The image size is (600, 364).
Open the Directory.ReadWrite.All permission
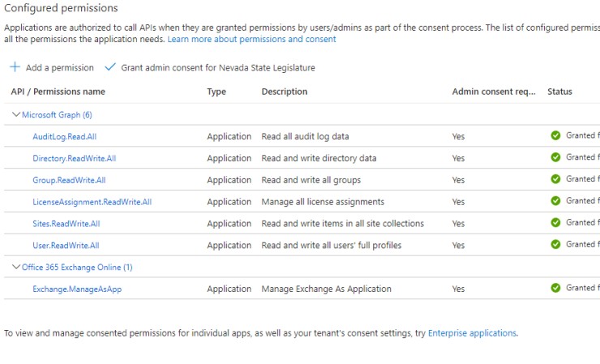pyautogui.click(x=75, y=158)
